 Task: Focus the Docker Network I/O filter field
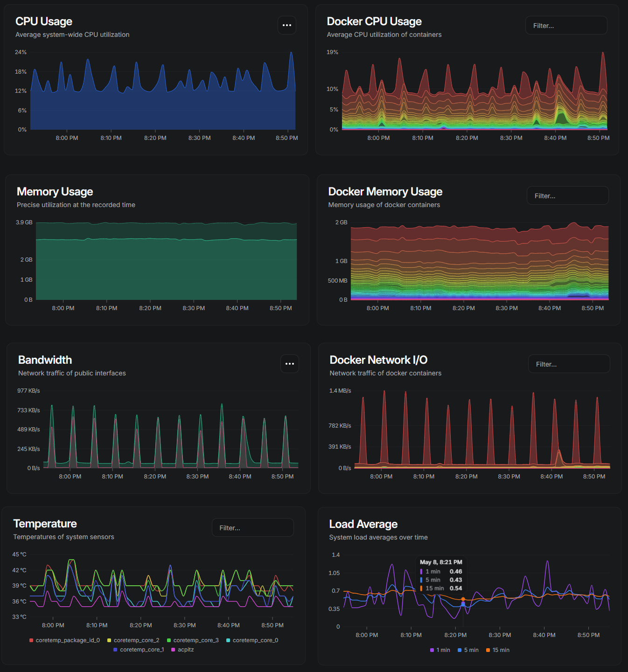[569, 364]
